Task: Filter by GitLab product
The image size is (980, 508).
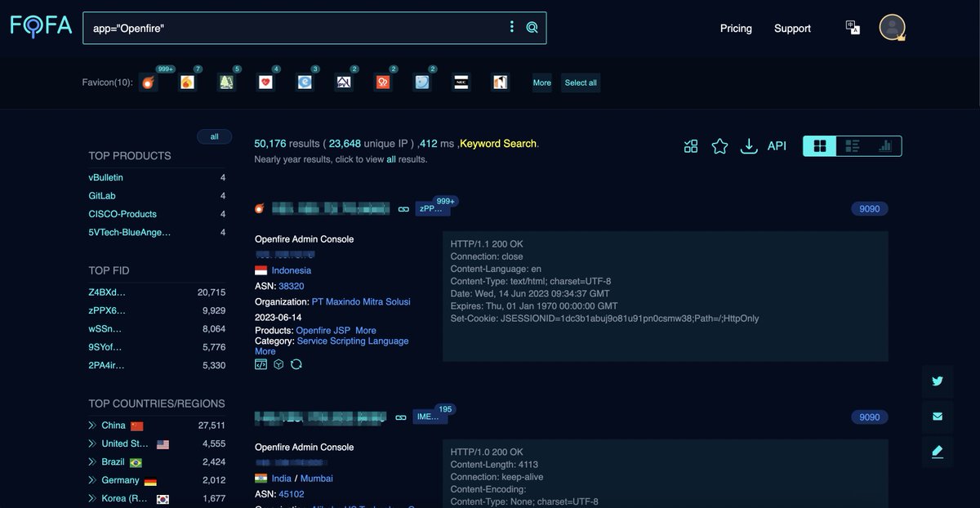Action: [102, 196]
